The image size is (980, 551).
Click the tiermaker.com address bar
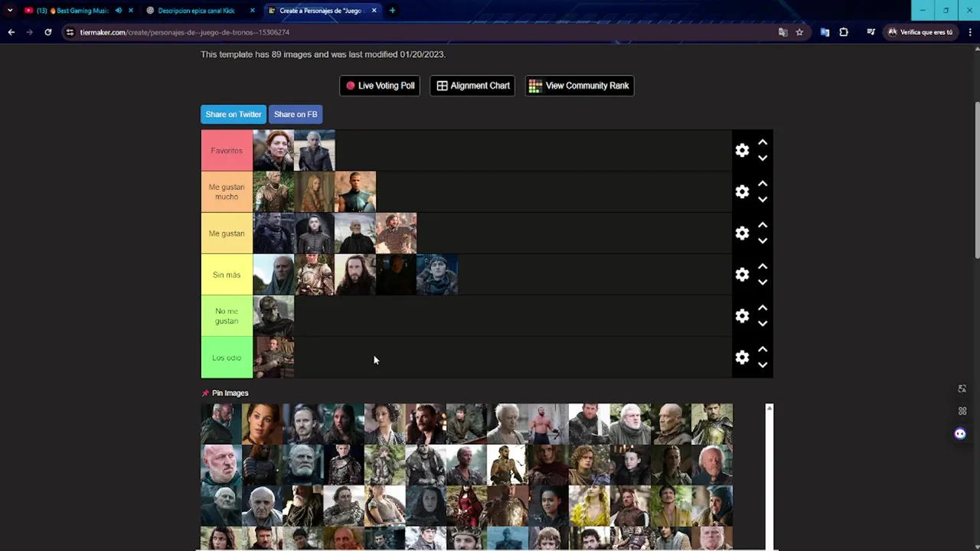click(x=421, y=32)
